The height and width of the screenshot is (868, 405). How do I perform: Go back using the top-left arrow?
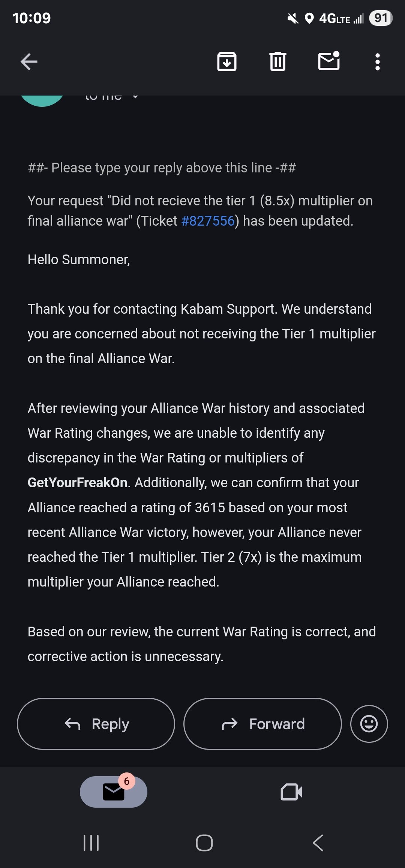coord(29,62)
